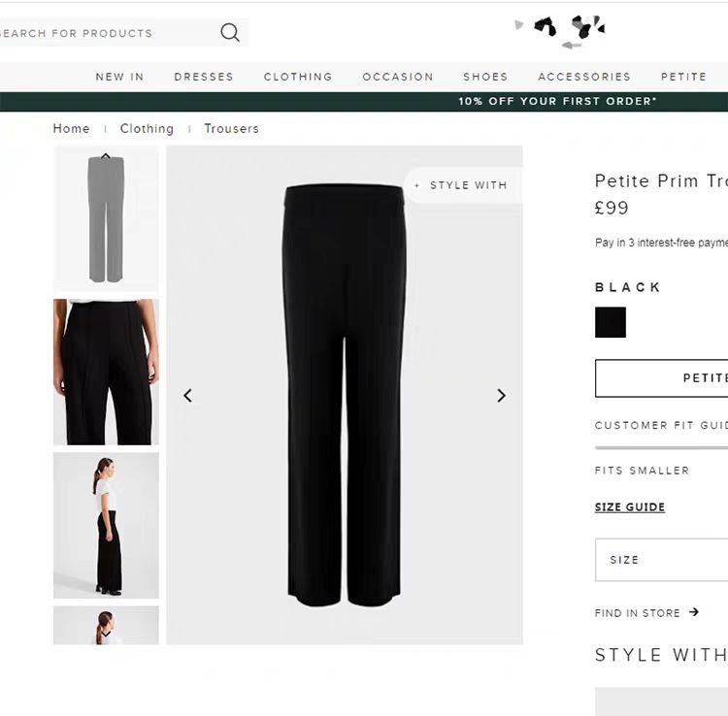Viewport: 728px width, 716px height.
Task: View the close-up trousers front thumbnail
Action: (x=106, y=373)
